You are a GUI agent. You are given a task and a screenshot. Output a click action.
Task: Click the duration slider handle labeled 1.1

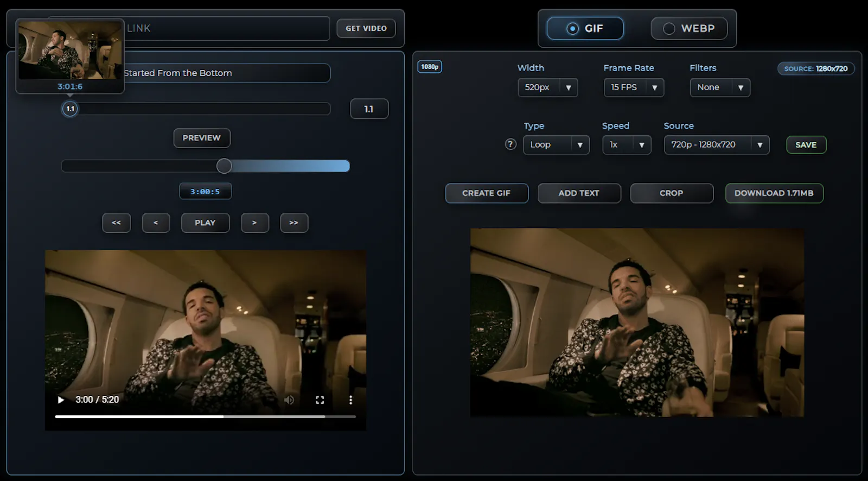pyautogui.click(x=70, y=109)
